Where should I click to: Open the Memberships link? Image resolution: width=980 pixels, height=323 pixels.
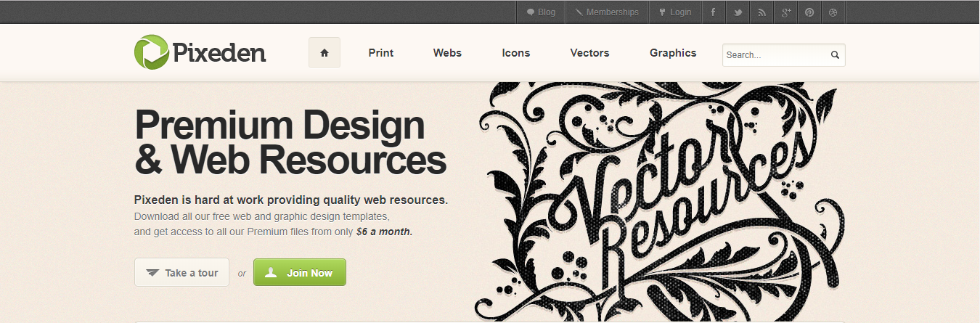pos(607,12)
